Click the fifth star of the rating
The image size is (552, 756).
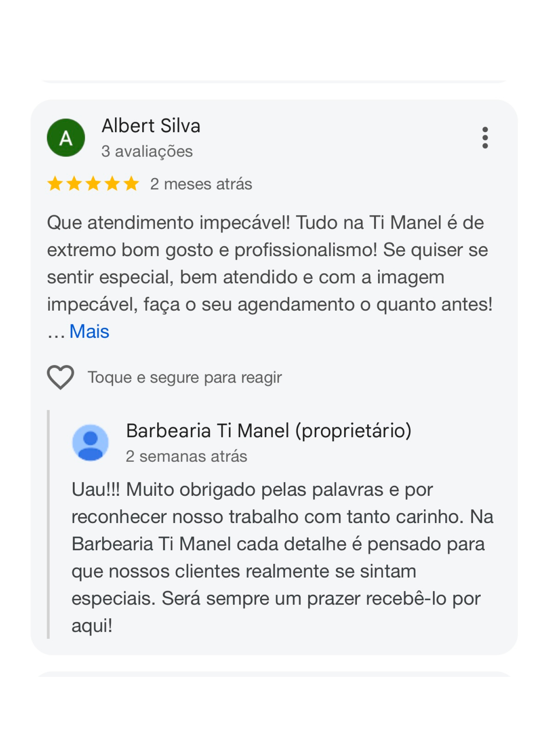point(131,184)
